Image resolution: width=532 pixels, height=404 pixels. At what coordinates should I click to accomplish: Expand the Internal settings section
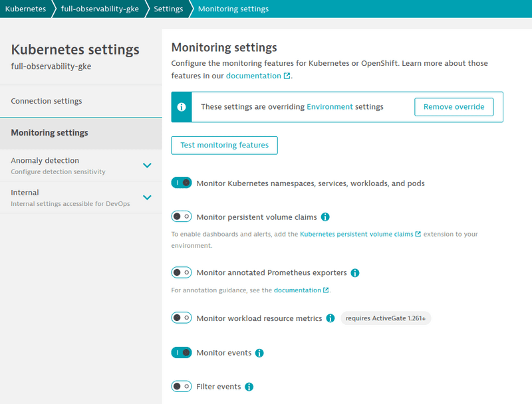147,197
